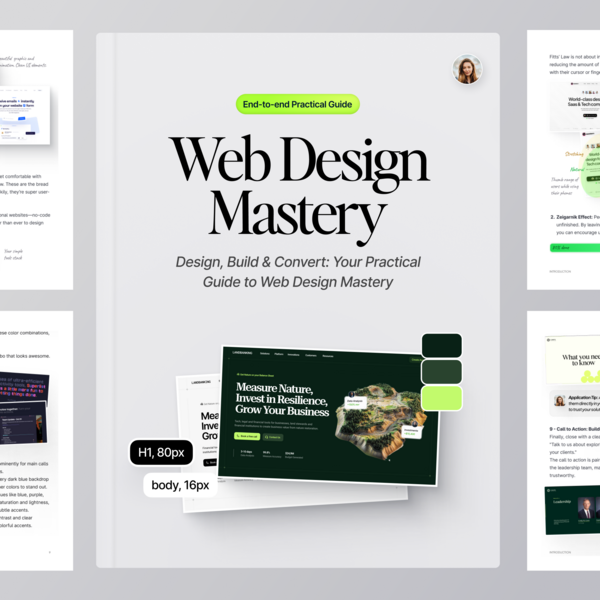Click the Application Tip avatar on the right page

(560, 401)
